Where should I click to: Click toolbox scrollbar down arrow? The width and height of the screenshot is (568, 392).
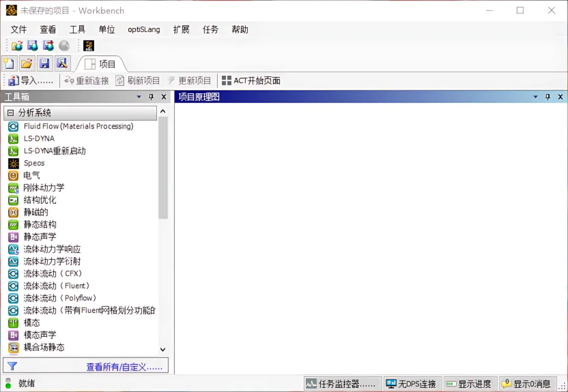coord(163,349)
